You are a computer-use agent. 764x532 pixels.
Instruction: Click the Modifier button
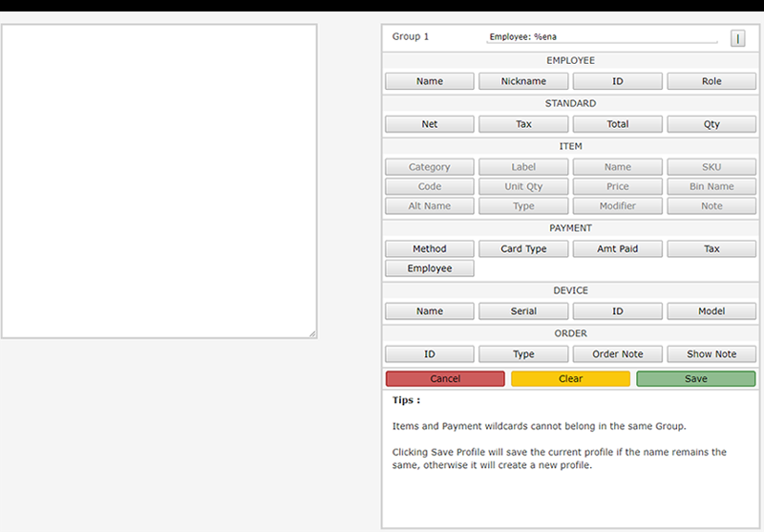pyautogui.click(x=617, y=206)
